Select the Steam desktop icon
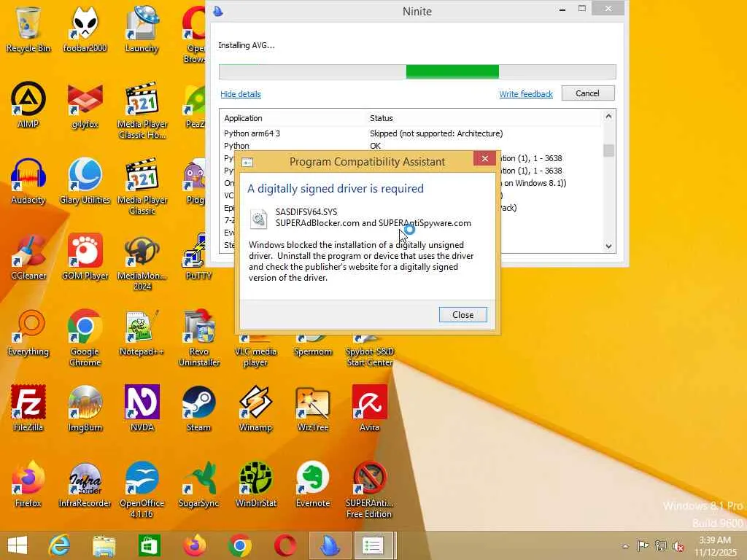747x560 pixels. click(x=198, y=408)
